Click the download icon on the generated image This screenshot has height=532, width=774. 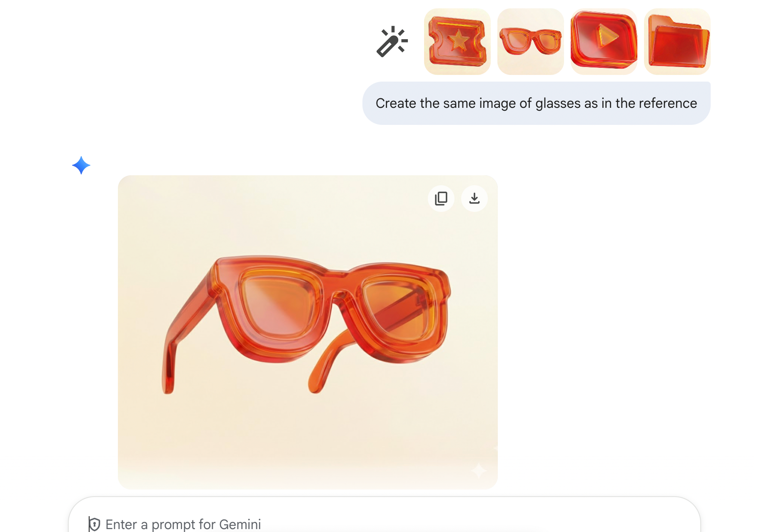click(x=474, y=199)
